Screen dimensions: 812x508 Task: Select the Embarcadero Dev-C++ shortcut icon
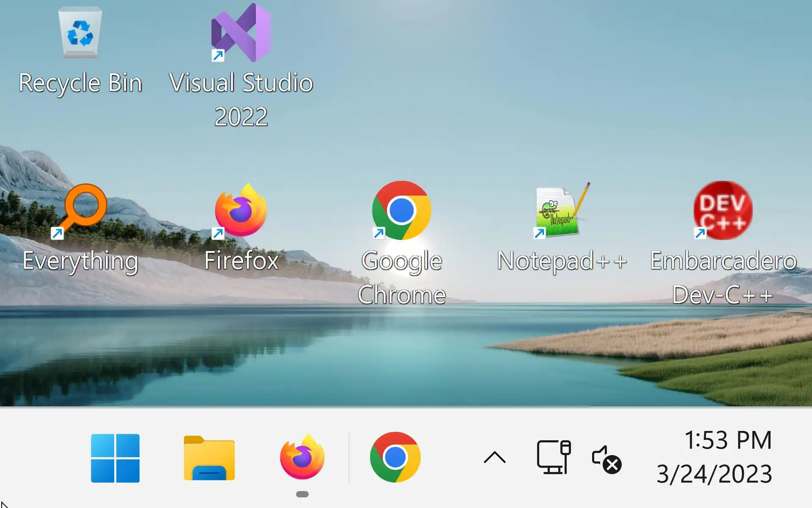[723, 210]
